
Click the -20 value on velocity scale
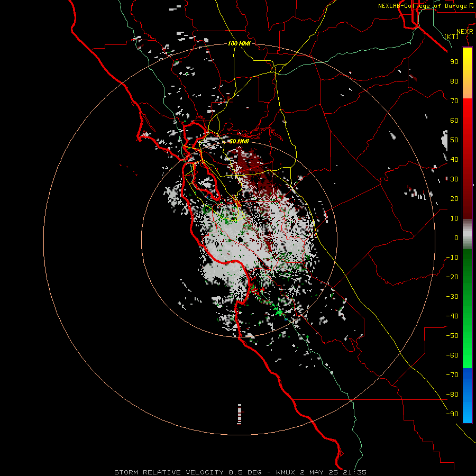452,277
